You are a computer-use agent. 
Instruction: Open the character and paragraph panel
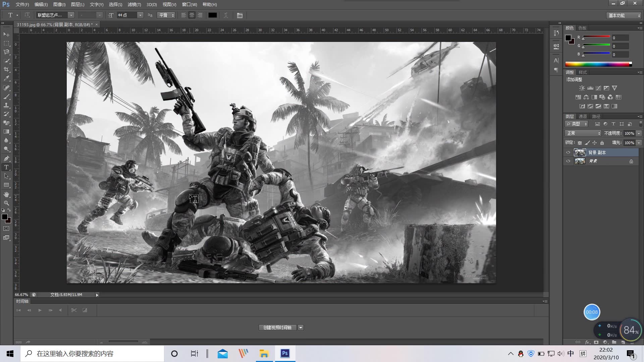[x=239, y=15]
